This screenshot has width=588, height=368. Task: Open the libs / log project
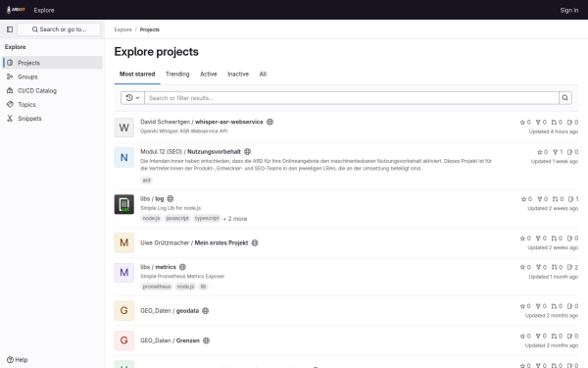pyautogui.click(x=152, y=198)
